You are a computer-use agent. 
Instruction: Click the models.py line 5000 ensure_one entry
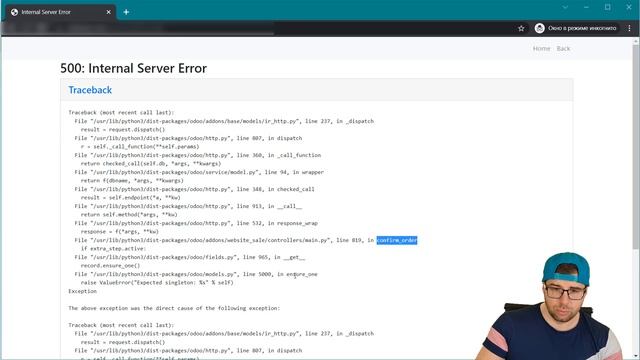coord(196,274)
